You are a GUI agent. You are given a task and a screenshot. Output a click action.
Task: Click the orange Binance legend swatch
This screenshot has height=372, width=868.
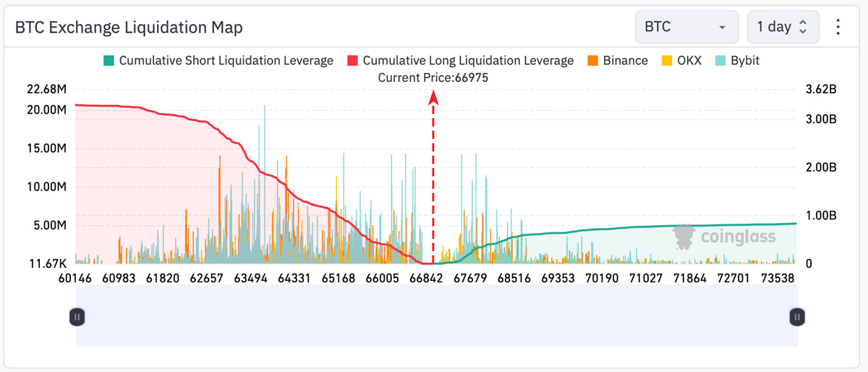click(592, 61)
